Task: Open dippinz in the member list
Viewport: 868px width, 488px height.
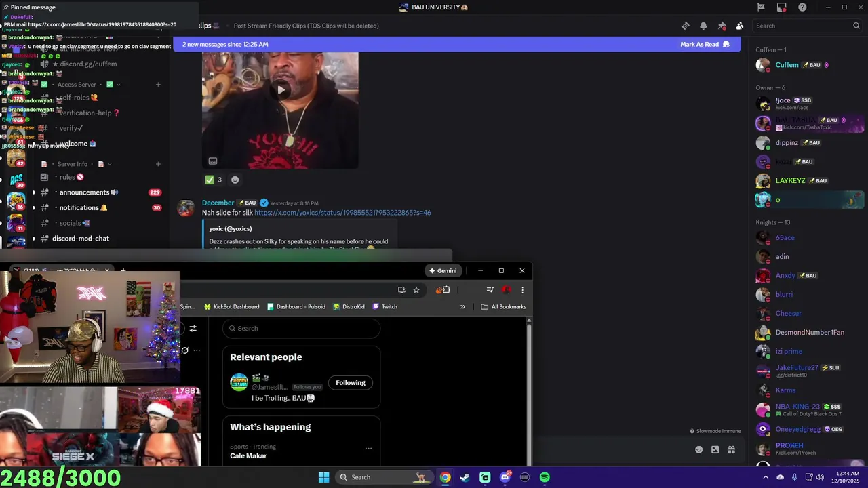Action: coord(809,143)
